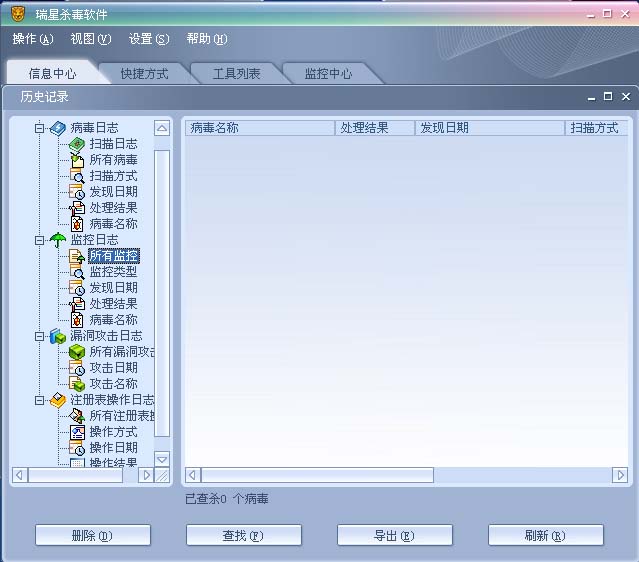Click the 所有监控 document icon
This screenshot has width=639, height=562.
pyautogui.click(x=77, y=256)
